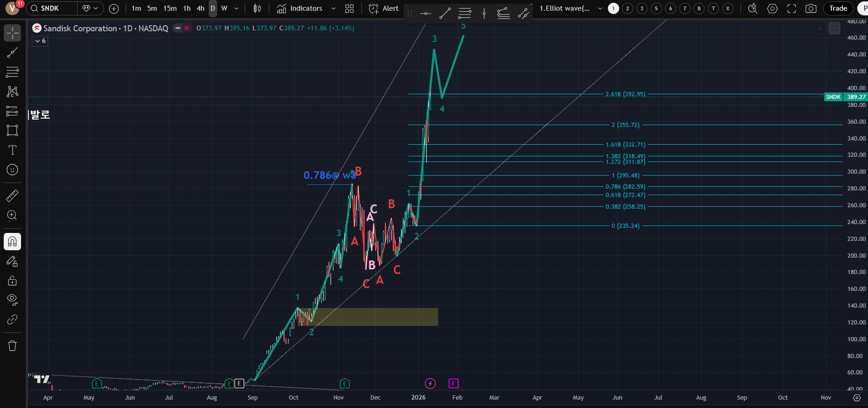Click the SNDK symbol search field
The width and height of the screenshot is (868, 408).
(x=51, y=8)
